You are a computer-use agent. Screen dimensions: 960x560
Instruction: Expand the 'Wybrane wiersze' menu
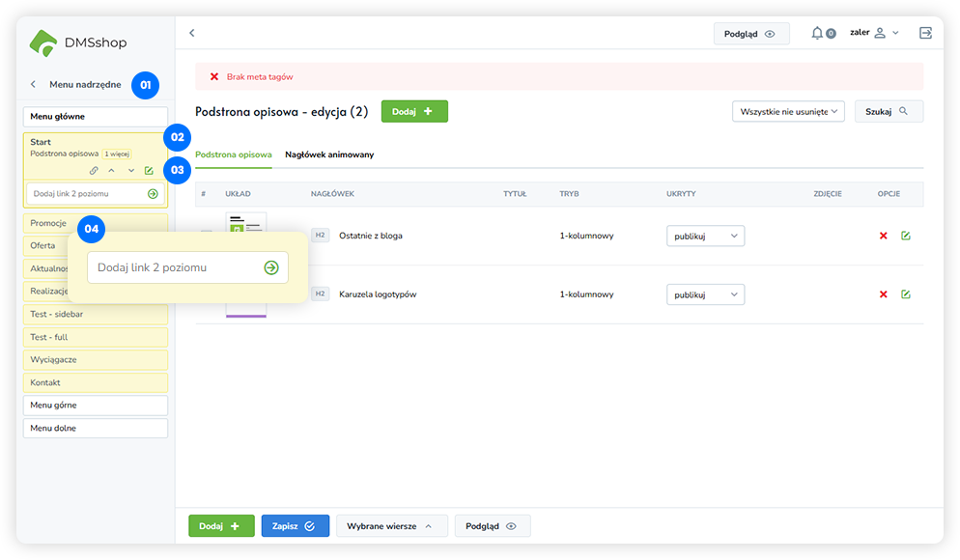tap(391, 526)
